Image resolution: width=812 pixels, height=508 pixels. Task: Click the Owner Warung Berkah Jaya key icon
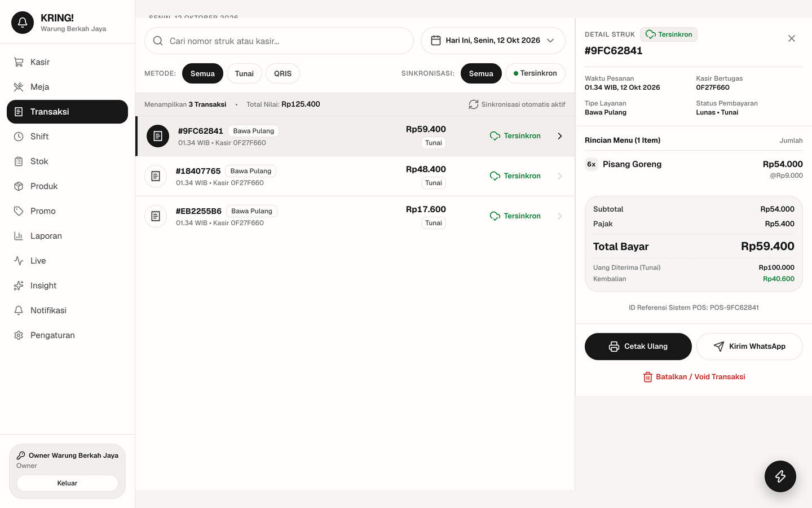[x=21, y=456]
